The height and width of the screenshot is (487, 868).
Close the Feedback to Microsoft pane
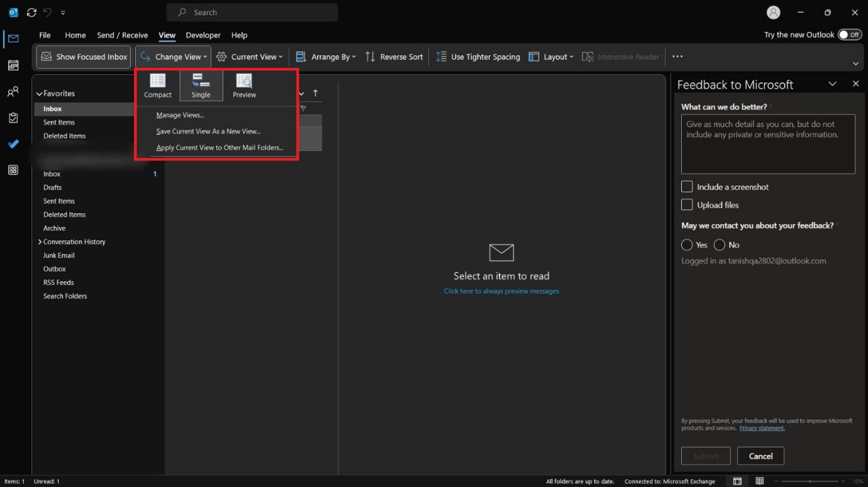point(855,84)
